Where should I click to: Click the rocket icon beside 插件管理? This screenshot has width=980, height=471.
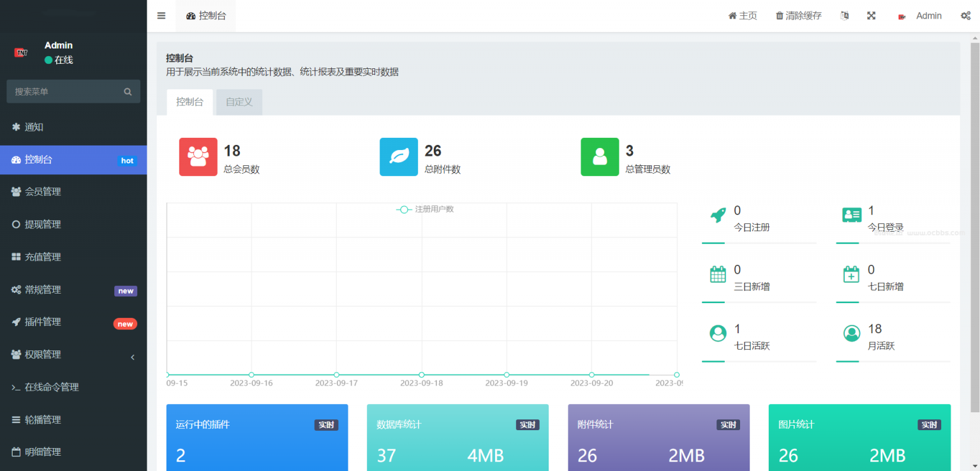pyautogui.click(x=16, y=322)
